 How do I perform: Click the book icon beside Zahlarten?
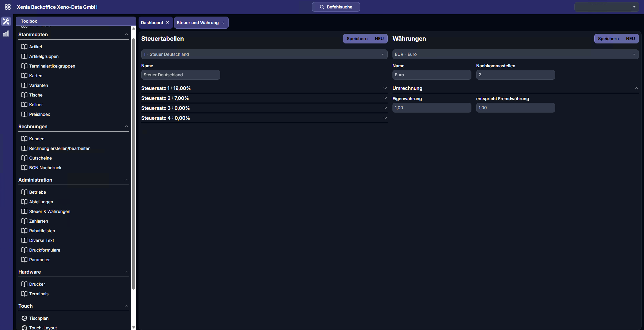[x=24, y=221]
